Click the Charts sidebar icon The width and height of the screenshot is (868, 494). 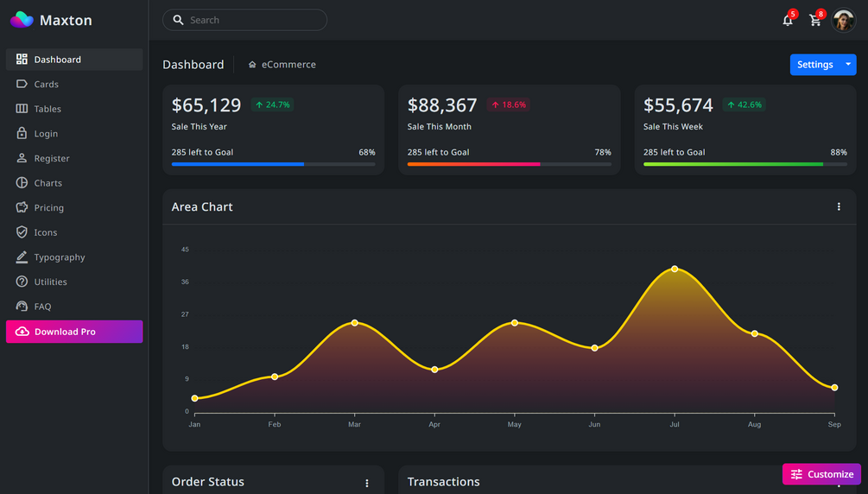click(22, 183)
